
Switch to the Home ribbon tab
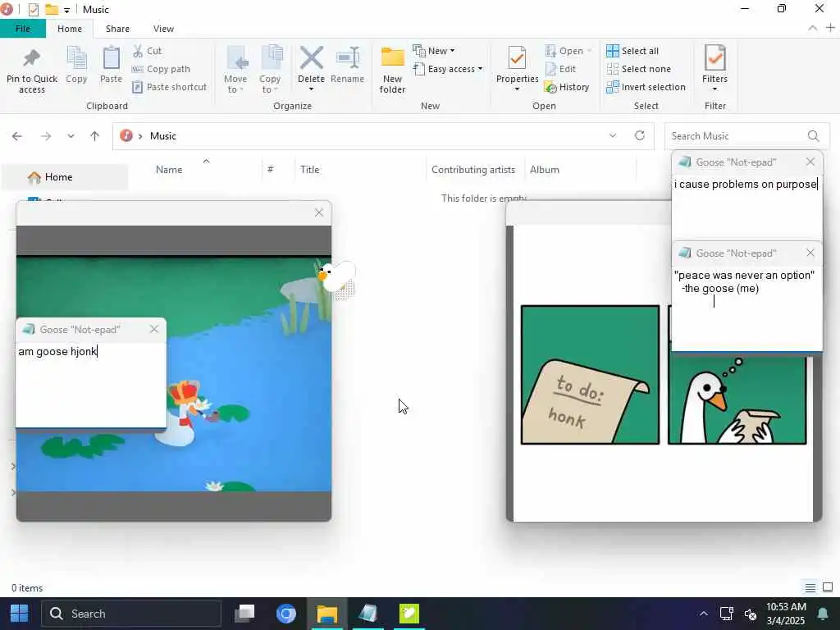70,29
